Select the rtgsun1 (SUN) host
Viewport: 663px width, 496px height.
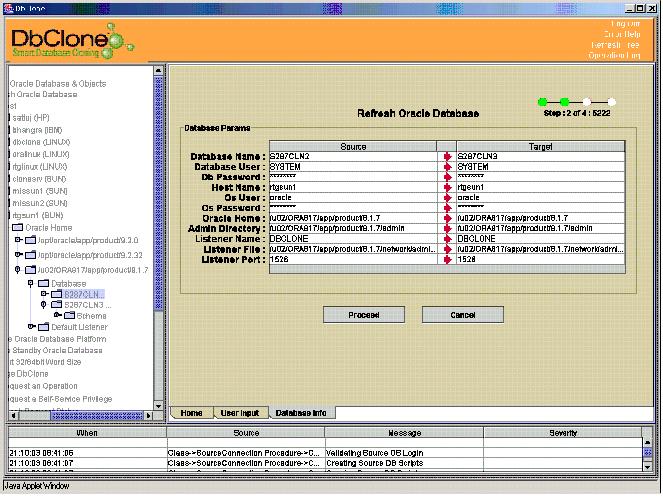click(x=38, y=215)
